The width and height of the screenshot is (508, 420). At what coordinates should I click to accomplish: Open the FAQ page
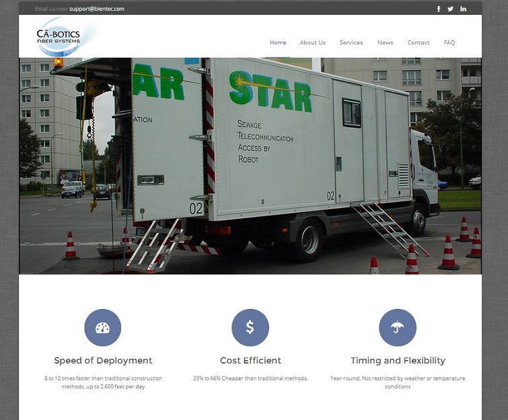click(449, 42)
